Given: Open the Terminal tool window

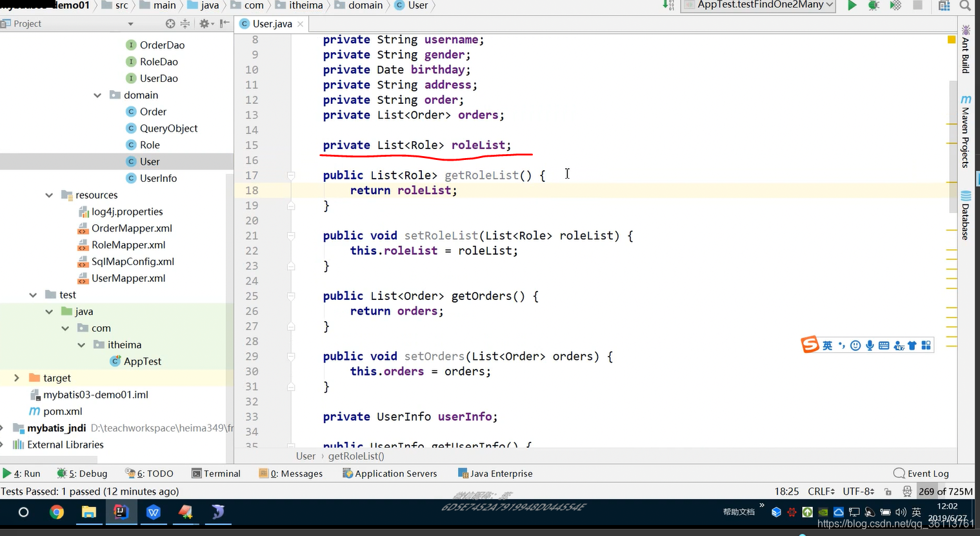Looking at the screenshot, I should [216, 473].
